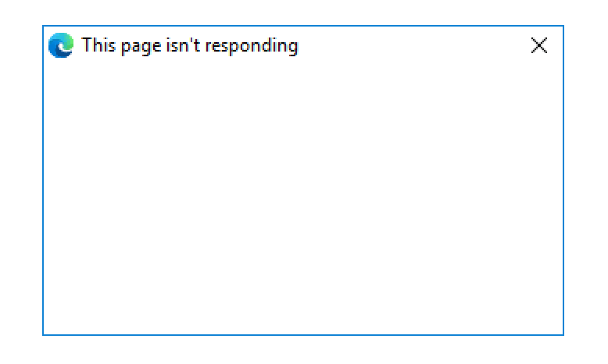Dismiss dialog using the X button
This screenshot has width=608, height=364.
pos(539,45)
